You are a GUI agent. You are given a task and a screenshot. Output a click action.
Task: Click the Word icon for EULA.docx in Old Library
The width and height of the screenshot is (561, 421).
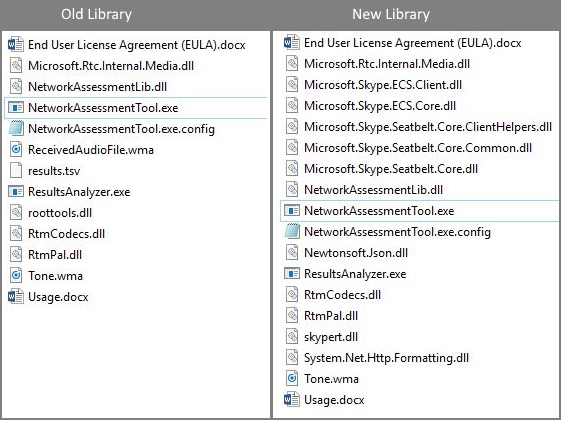(x=16, y=45)
